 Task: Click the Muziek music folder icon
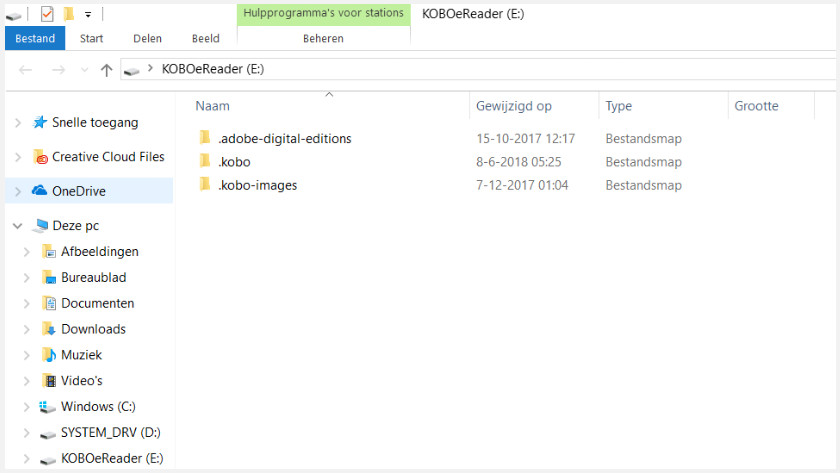49,355
